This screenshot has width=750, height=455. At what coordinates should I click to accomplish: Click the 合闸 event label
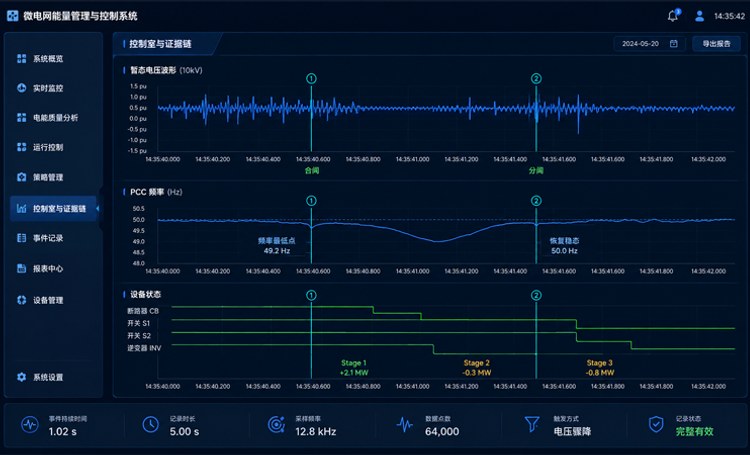pos(312,170)
